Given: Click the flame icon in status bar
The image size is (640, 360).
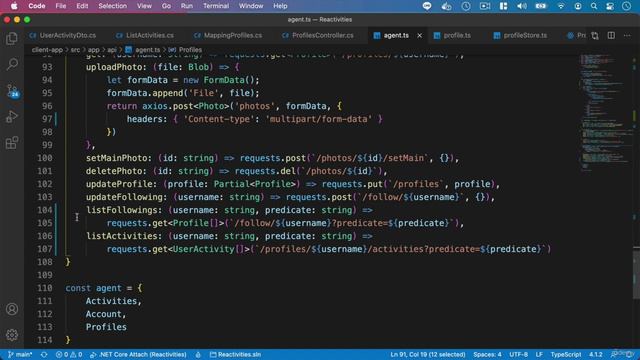Looking at the screenshot, I should point(198,354).
